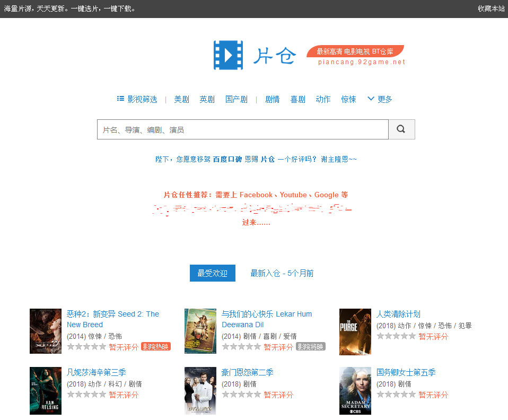Open title 人类清除计划
508x420 pixels.
398,314
